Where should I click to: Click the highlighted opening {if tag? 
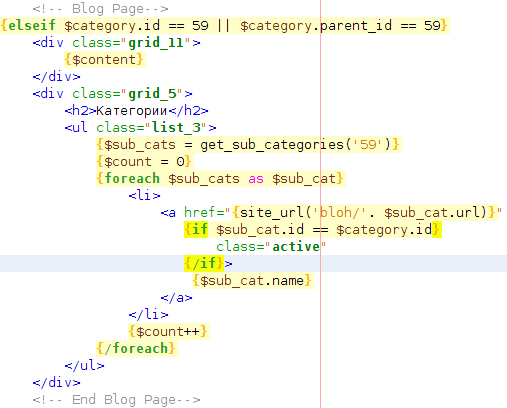196,230
